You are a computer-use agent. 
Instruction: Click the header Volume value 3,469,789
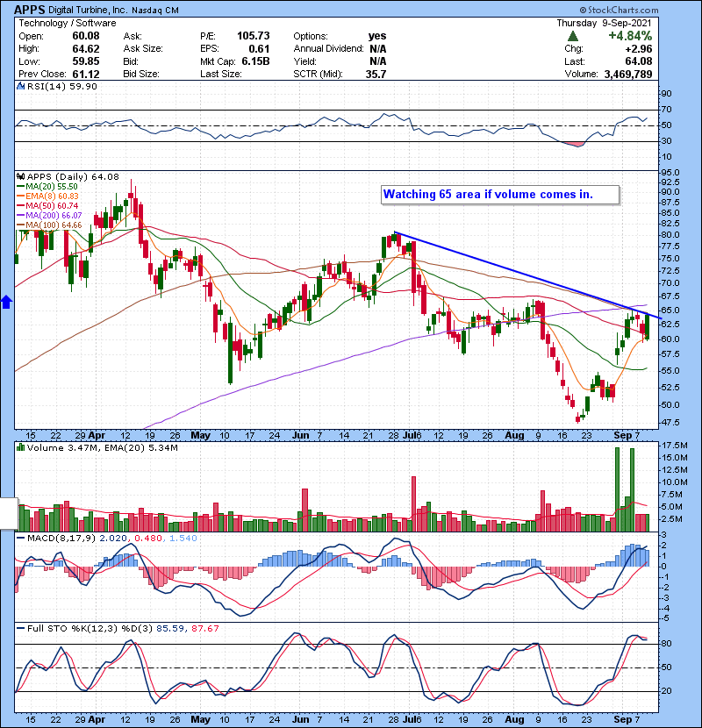628,74
